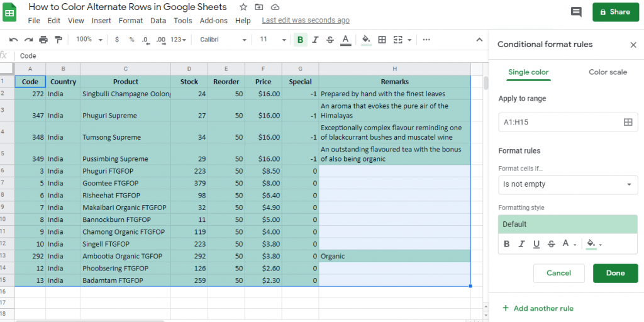Viewport: 644px width, 322px height.
Task: Click the Apply to range field A1:H15
Action: (x=568, y=122)
